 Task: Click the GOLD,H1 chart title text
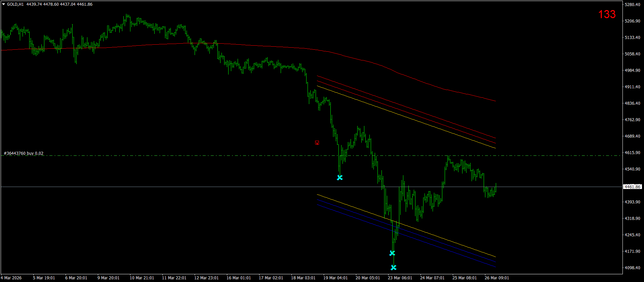tap(15, 4)
